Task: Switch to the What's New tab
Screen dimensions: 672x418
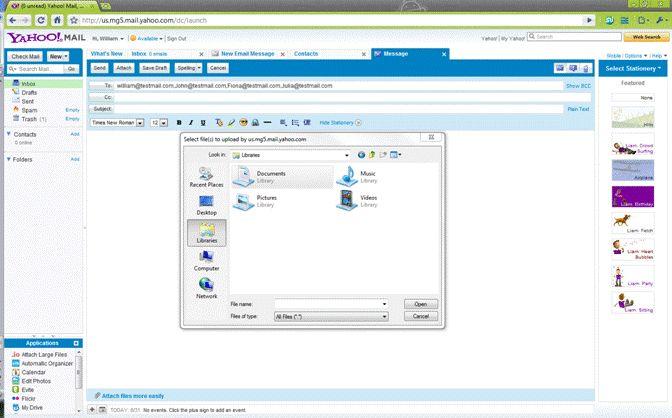Action: [106, 53]
